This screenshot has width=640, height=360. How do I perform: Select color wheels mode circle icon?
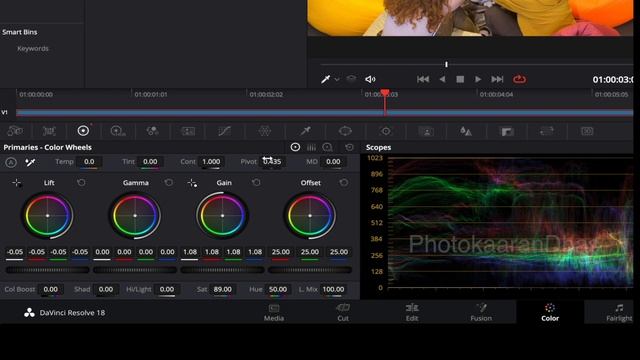[x=295, y=147]
